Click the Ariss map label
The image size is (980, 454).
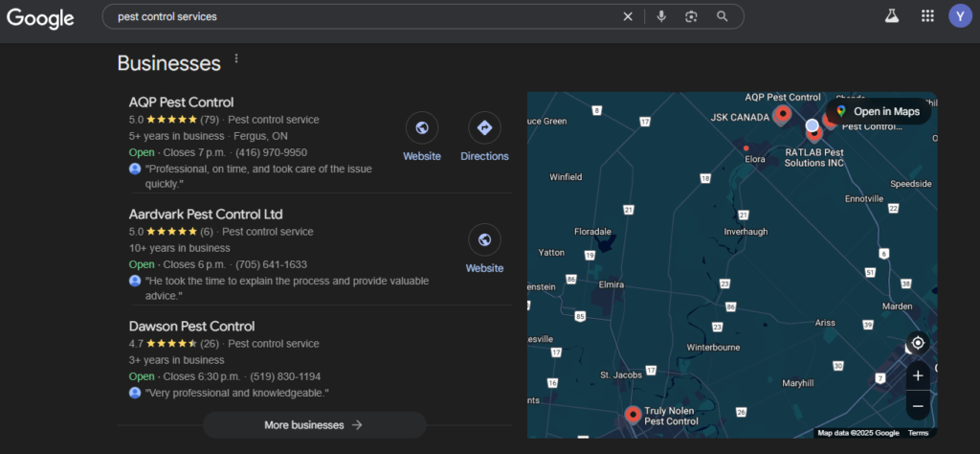coord(825,323)
